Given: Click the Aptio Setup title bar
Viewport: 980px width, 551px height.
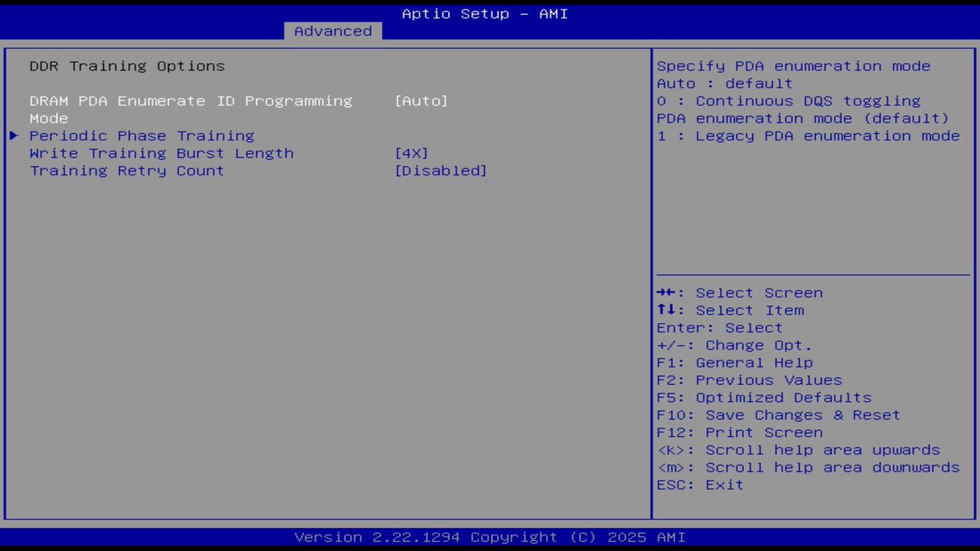Looking at the screenshot, I should point(484,13).
